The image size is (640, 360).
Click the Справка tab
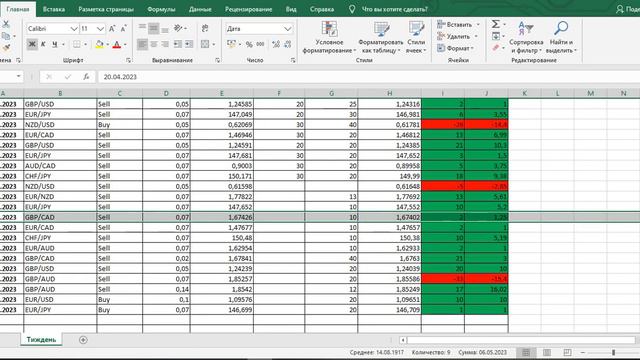(322, 9)
